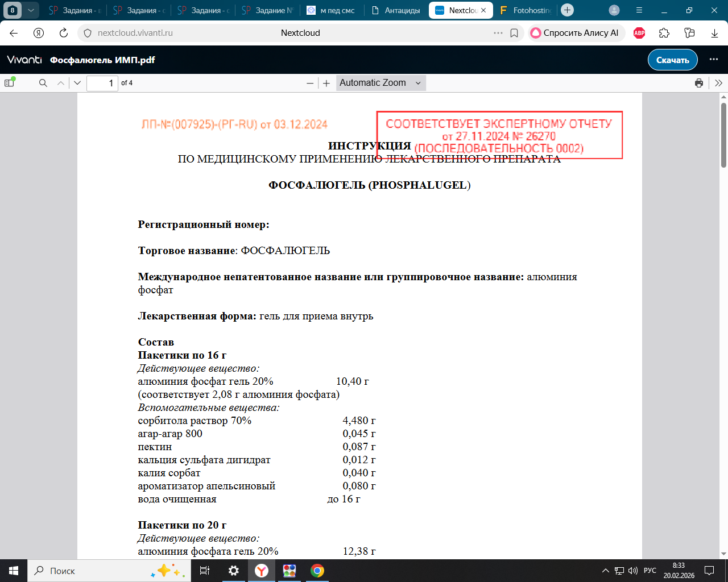Go back in the browser
This screenshot has height=582, width=728.
(x=14, y=33)
